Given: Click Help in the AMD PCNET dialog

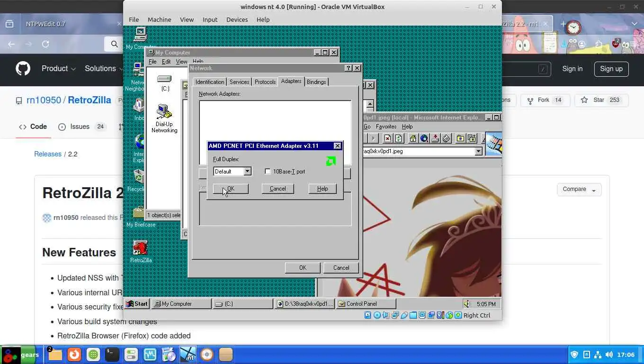Looking at the screenshot, I should click(322, 189).
